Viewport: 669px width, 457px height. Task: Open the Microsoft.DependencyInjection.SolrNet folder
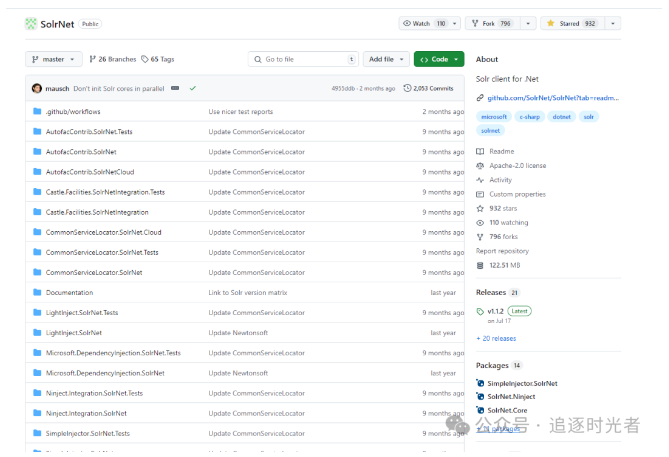[105, 373]
